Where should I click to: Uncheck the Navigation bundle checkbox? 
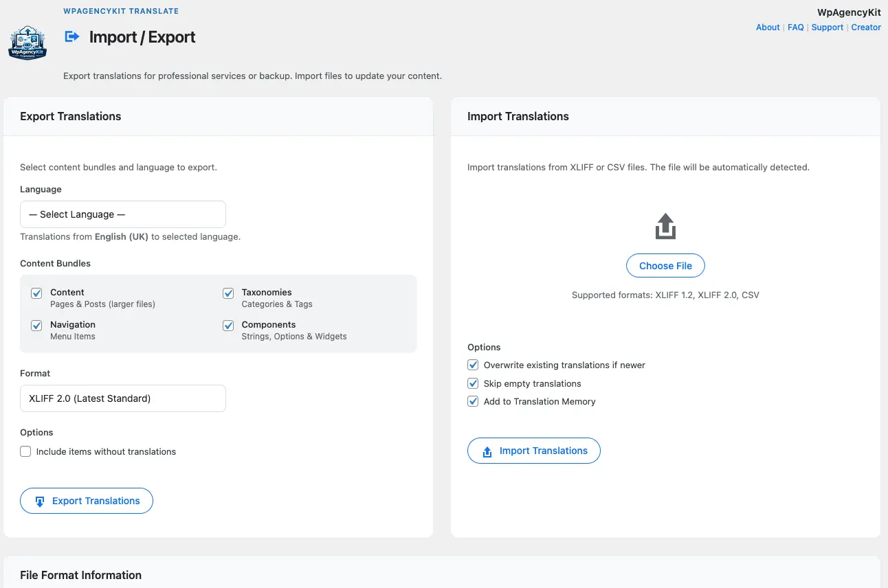pos(36,326)
